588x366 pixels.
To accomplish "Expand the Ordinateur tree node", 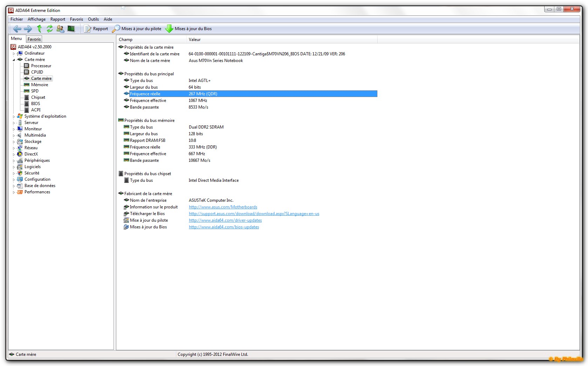I will pos(14,54).
